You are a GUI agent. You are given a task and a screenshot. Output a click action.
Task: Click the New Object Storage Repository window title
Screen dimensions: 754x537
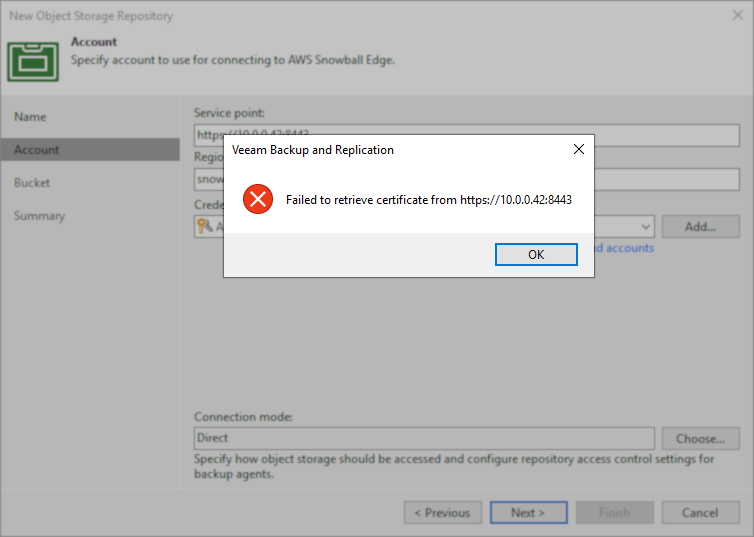coord(91,16)
